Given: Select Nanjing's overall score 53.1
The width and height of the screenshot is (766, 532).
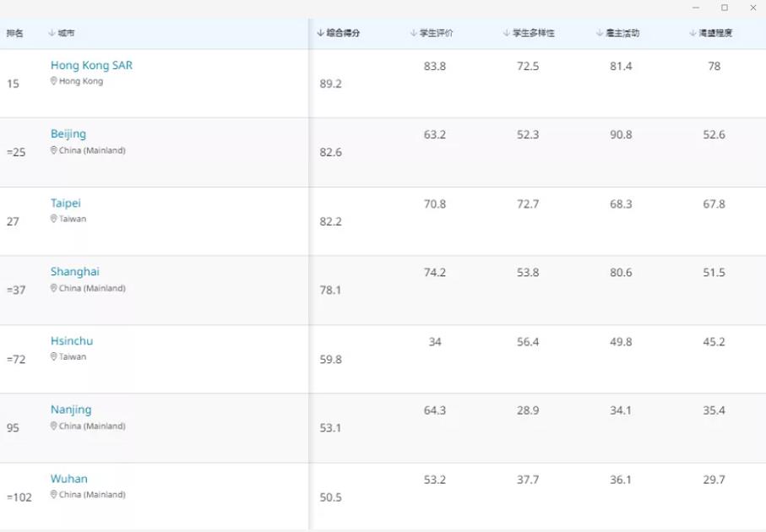Looking at the screenshot, I should (x=331, y=428).
